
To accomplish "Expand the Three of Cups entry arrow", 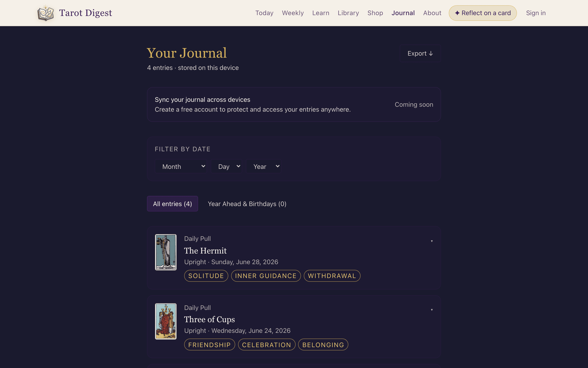I will [432, 310].
